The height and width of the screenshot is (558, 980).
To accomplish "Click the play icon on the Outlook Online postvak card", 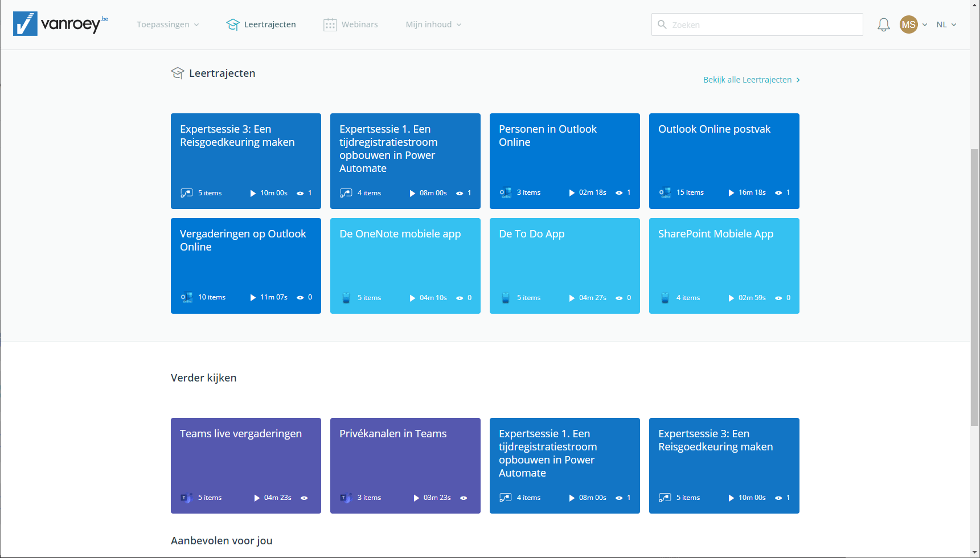I will coord(731,193).
